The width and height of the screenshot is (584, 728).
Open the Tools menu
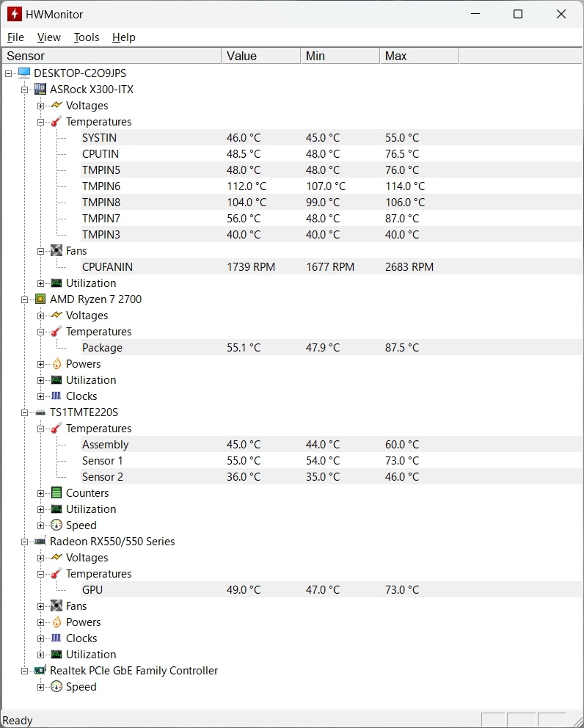[87, 37]
